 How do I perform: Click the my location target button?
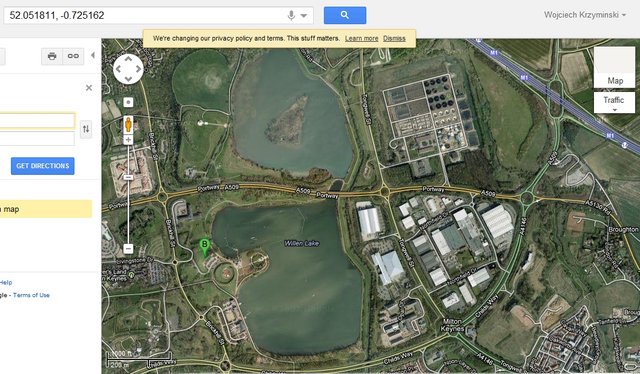(128, 102)
